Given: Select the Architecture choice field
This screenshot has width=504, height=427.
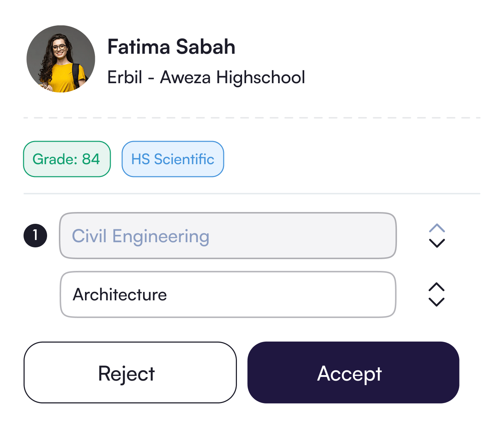Looking at the screenshot, I should [x=228, y=294].
